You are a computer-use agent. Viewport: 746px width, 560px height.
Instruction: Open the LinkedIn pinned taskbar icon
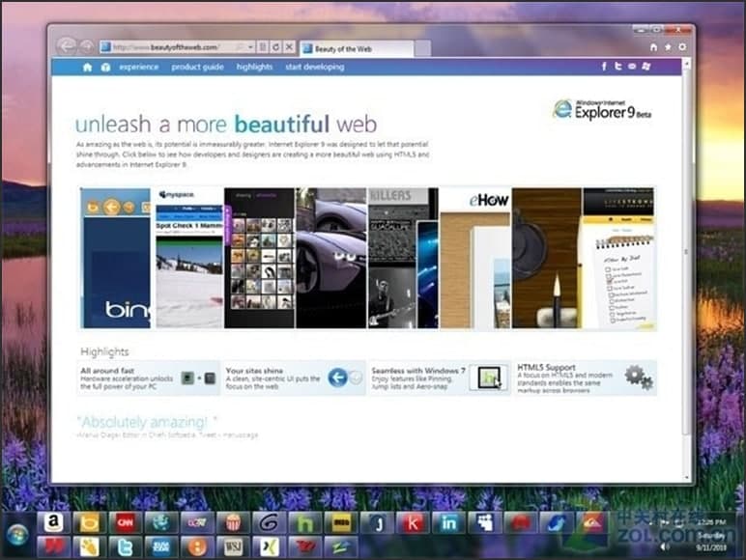[x=448, y=522]
